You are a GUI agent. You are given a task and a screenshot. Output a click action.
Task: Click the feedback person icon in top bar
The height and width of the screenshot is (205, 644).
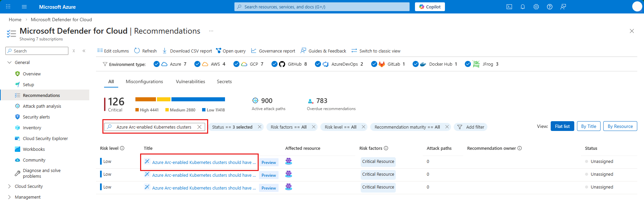563,7
